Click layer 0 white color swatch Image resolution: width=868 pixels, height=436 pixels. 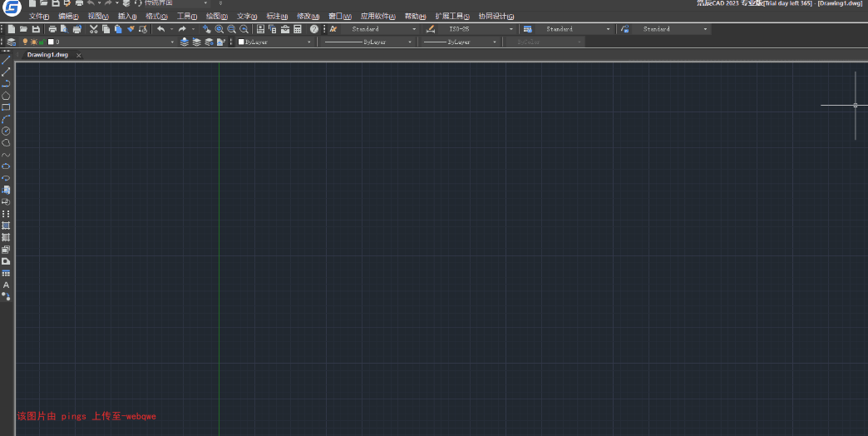click(x=51, y=42)
